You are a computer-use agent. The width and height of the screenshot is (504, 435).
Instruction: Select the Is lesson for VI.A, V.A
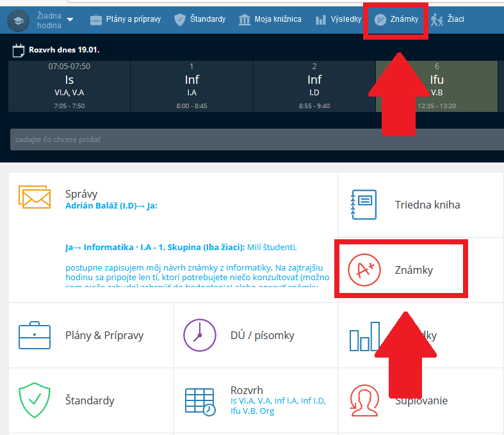(69, 86)
